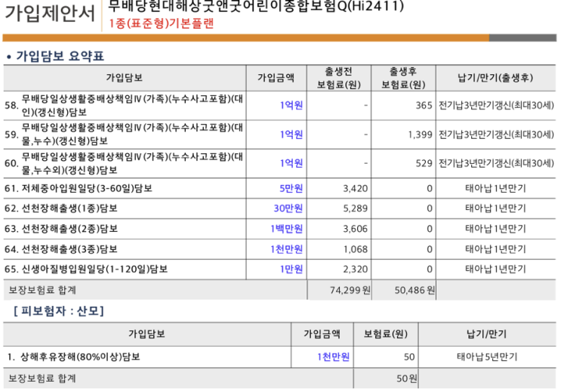The image size is (561, 392).
Task: Click '태아납1년만기' in row 65
Action: click(x=495, y=269)
